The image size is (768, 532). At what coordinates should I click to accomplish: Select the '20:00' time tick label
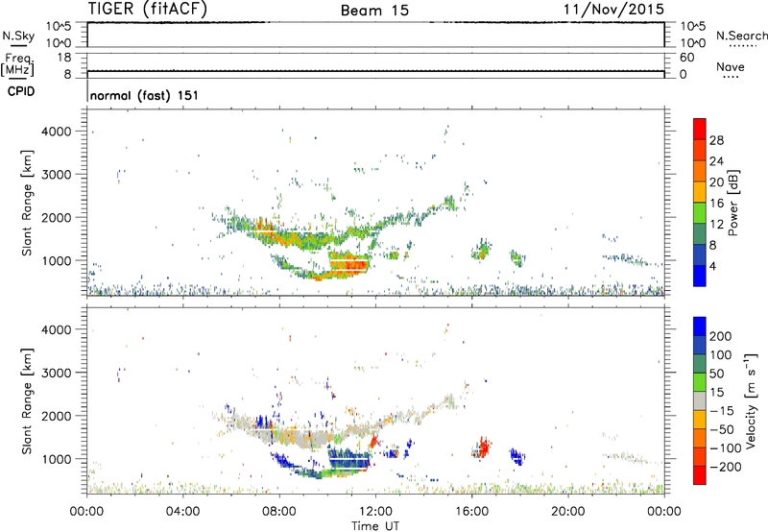[567, 512]
